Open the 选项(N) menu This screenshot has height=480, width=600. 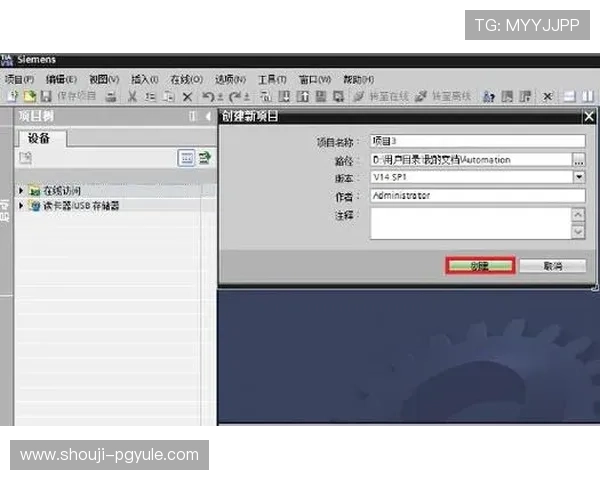tap(230, 79)
